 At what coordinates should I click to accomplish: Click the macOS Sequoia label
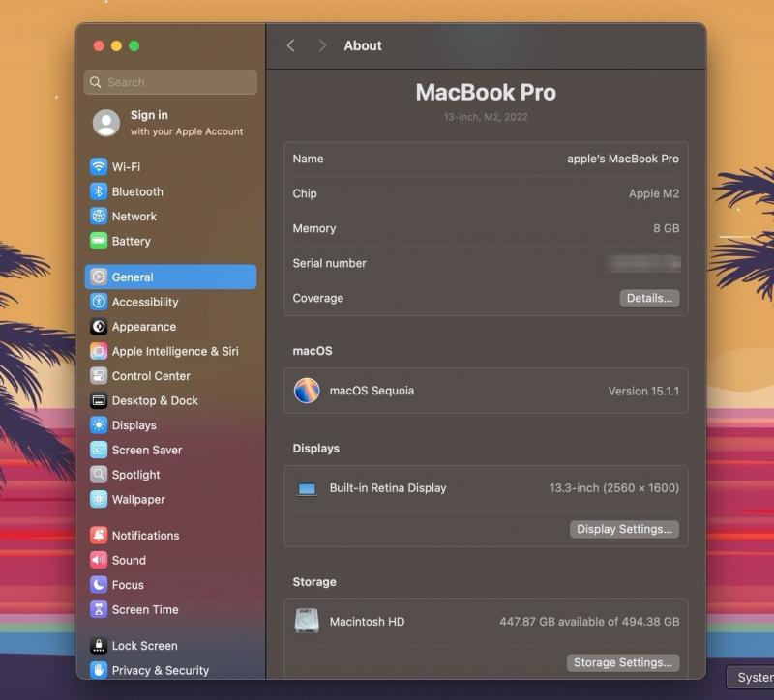pyautogui.click(x=372, y=391)
